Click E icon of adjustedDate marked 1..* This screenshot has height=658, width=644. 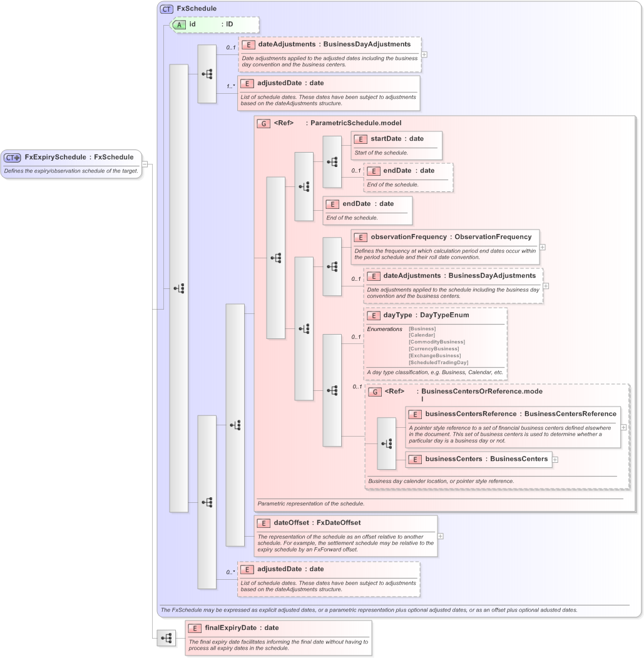pos(247,84)
